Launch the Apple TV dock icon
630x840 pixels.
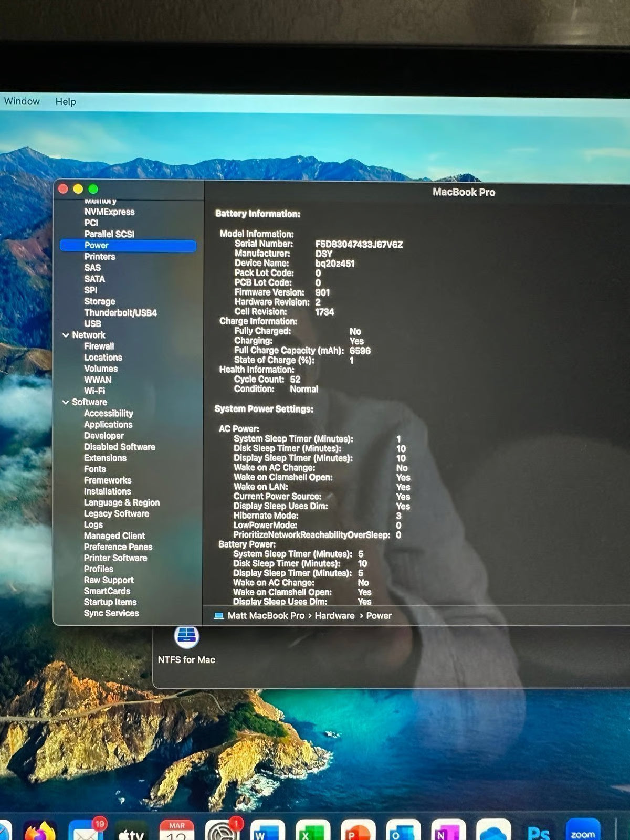[x=131, y=833]
